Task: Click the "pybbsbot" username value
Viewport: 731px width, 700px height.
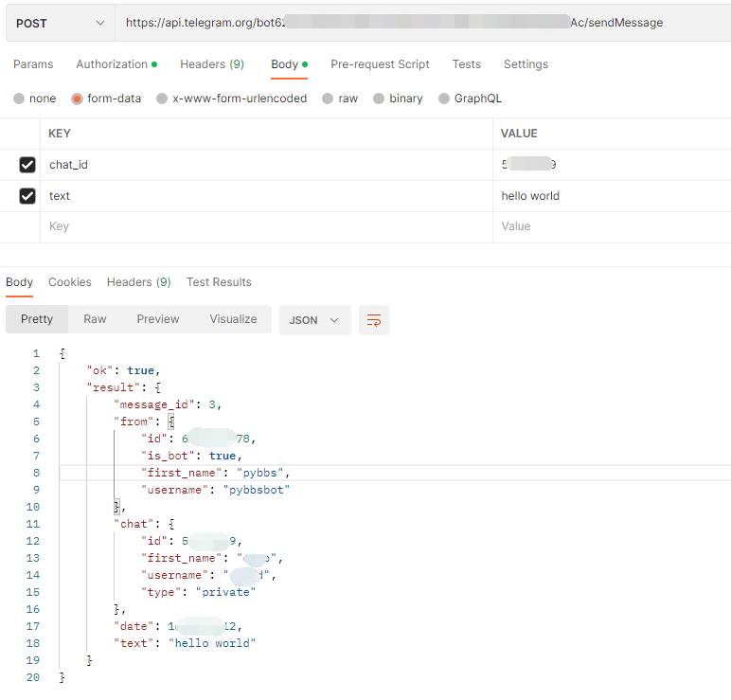Action: 257,490
